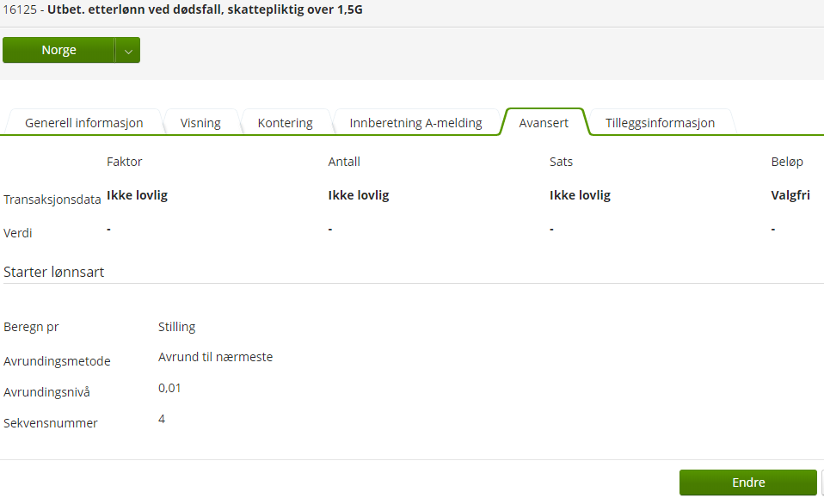Select the Avrund til nærmeste value
This screenshot has width=824, height=504.
[216, 357]
